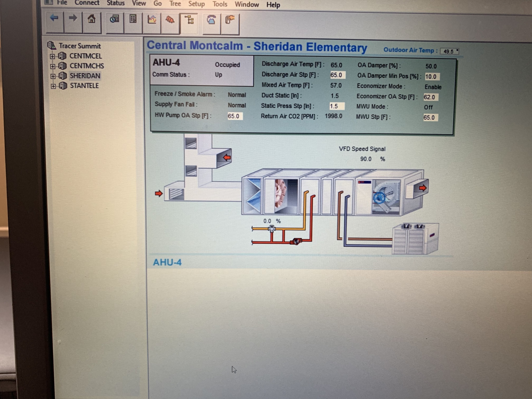The height and width of the screenshot is (399, 532).
Task: Open the scheduling clock-calculator icon
Action: point(115,20)
